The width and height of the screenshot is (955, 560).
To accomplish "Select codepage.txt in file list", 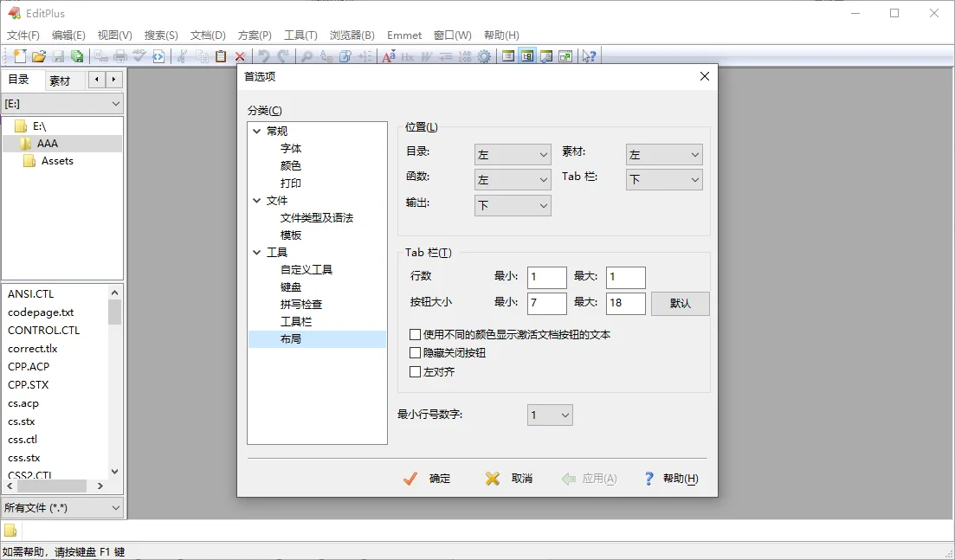I will (41, 312).
